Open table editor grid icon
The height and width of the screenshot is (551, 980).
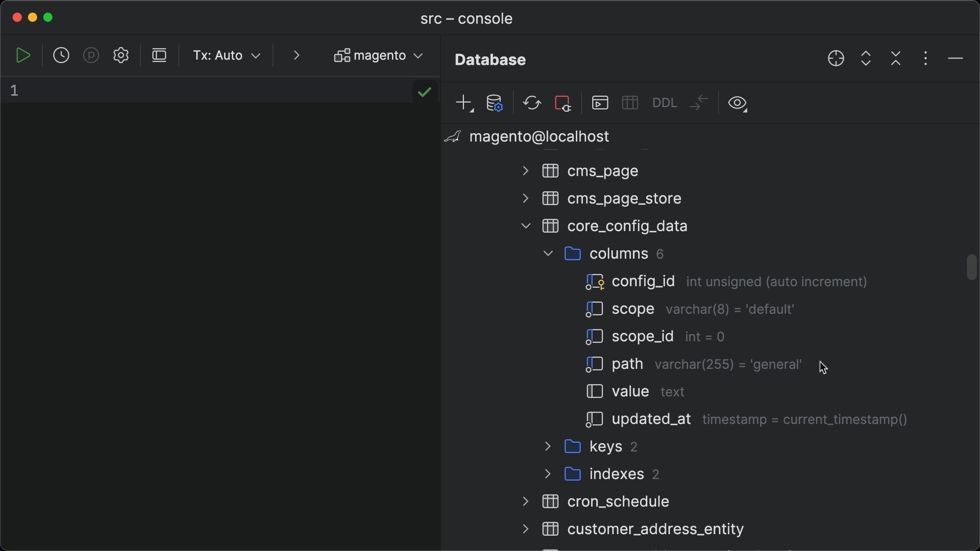point(630,103)
